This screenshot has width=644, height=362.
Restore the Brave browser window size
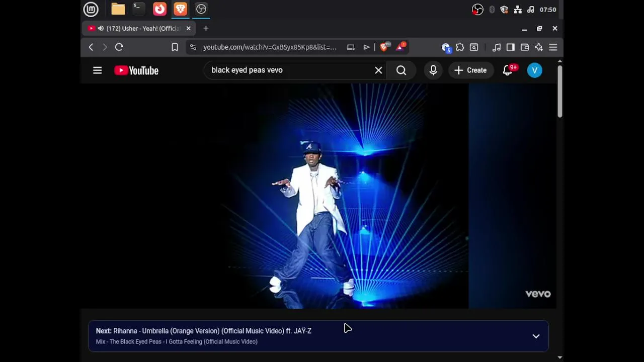coord(539,29)
